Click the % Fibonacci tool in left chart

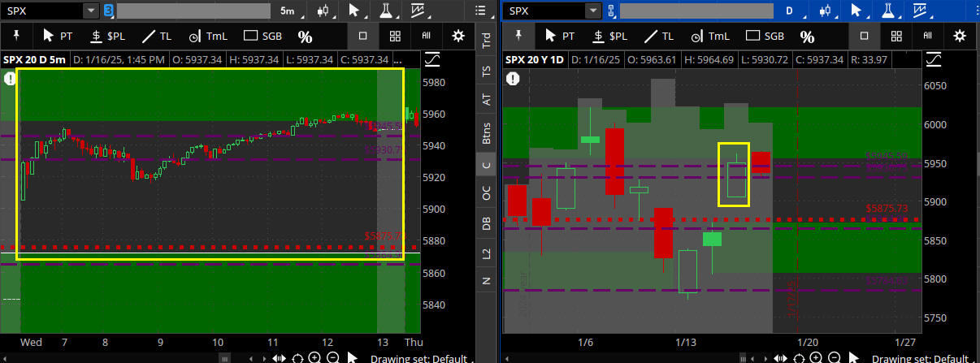(x=305, y=37)
